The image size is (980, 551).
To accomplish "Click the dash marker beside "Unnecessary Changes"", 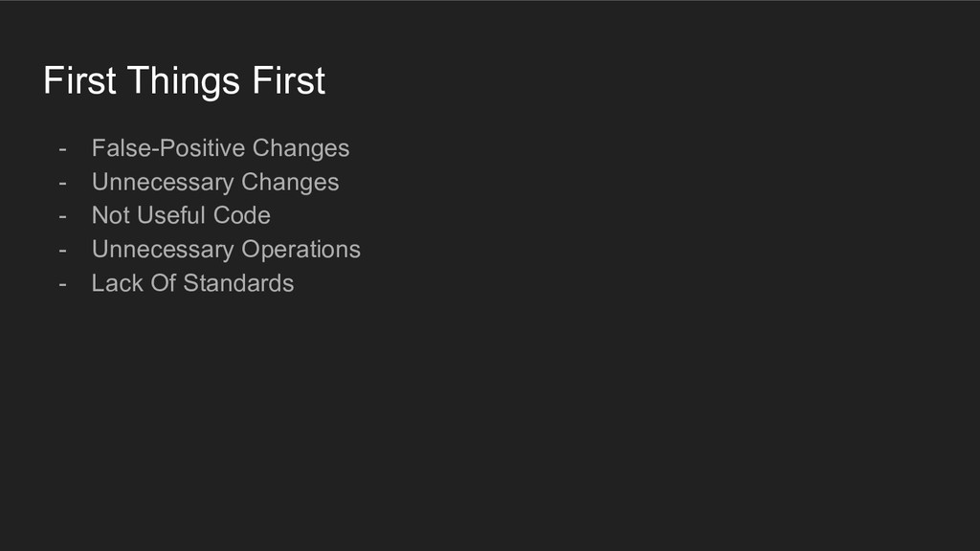I will click(62, 183).
